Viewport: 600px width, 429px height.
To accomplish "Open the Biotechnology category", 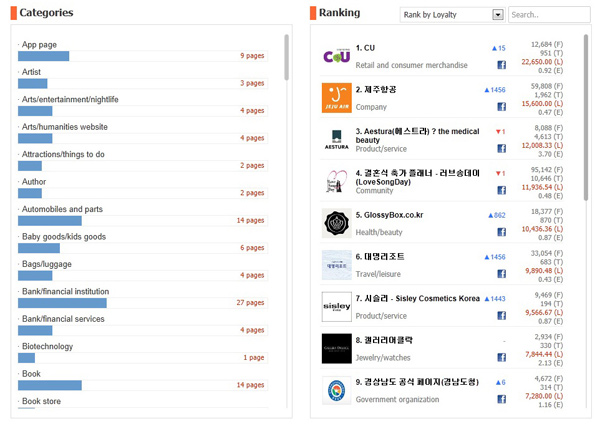I will (47, 347).
